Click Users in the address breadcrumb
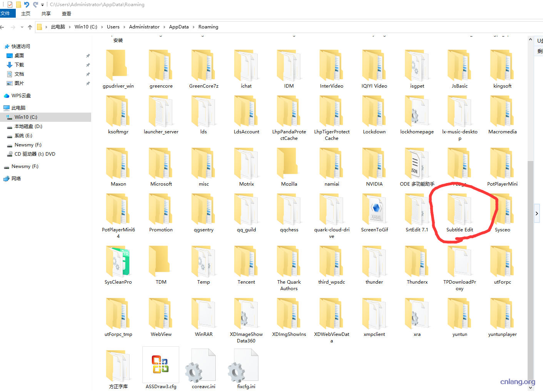This screenshot has height=392, width=543. pos(113,27)
